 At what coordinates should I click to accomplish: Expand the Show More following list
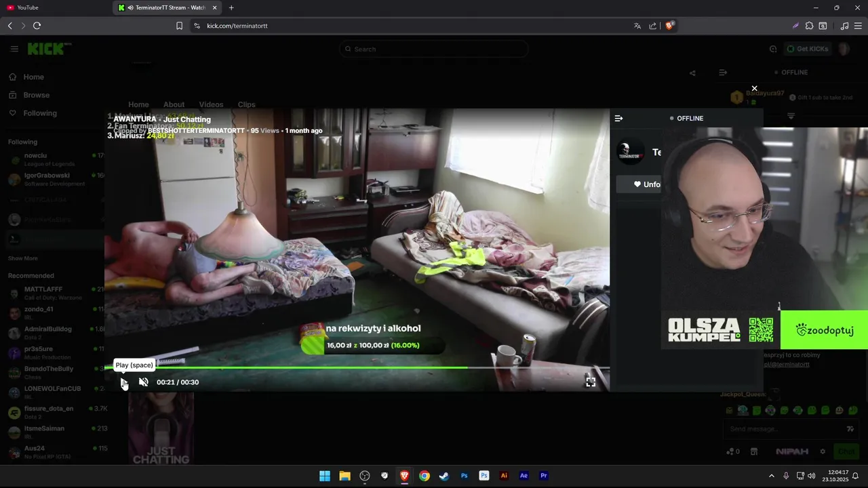(22, 258)
